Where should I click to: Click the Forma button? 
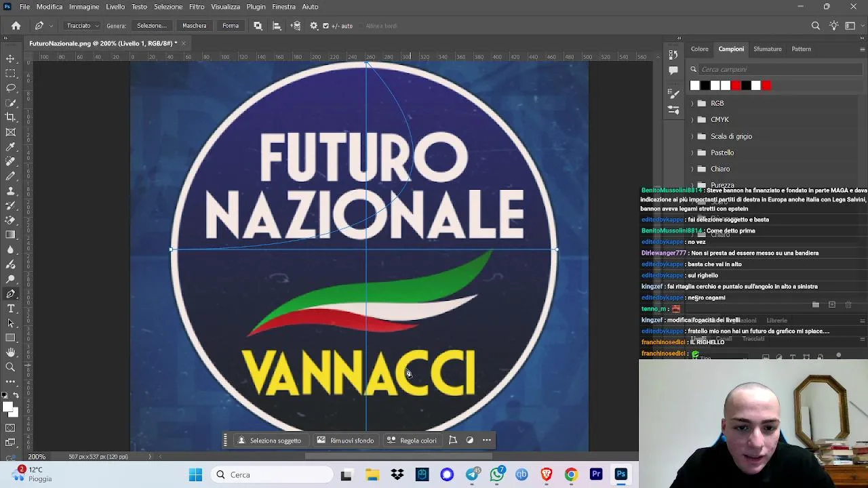click(x=231, y=26)
